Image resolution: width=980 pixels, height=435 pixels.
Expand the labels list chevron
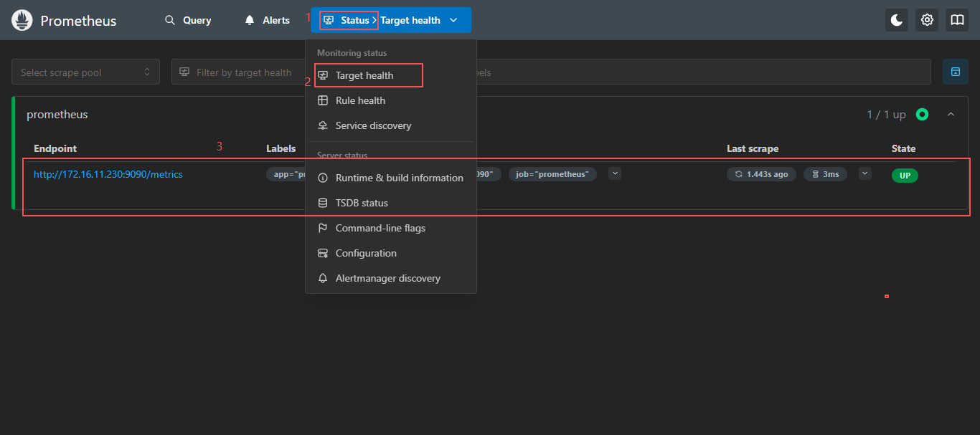615,173
